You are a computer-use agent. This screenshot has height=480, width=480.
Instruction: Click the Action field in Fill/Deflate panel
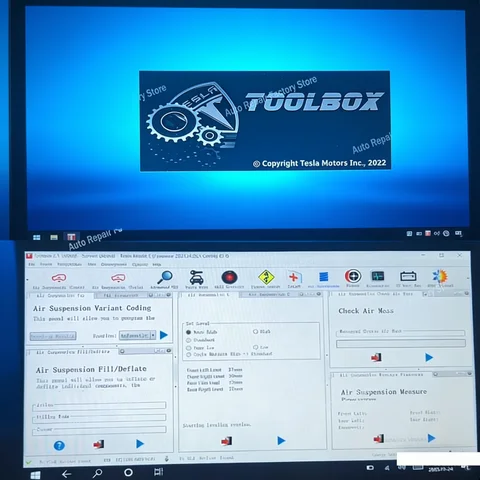tap(99, 405)
